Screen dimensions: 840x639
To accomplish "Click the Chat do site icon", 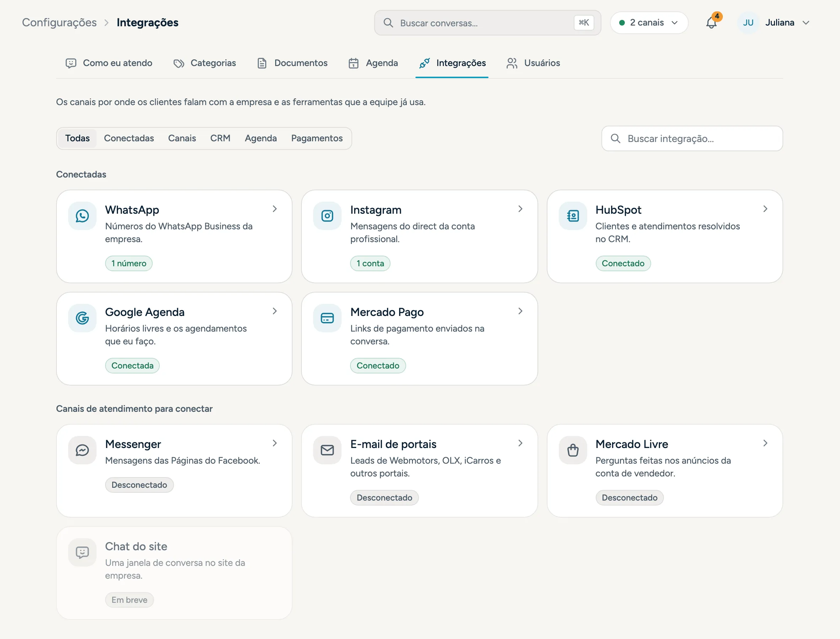I will (x=82, y=552).
